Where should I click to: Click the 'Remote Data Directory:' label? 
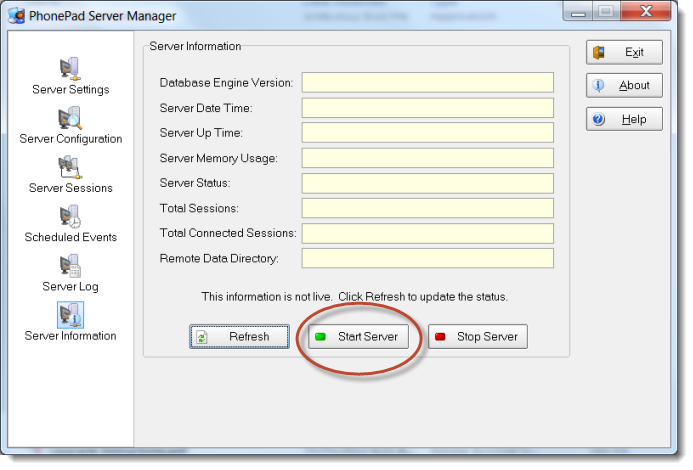[219, 258]
